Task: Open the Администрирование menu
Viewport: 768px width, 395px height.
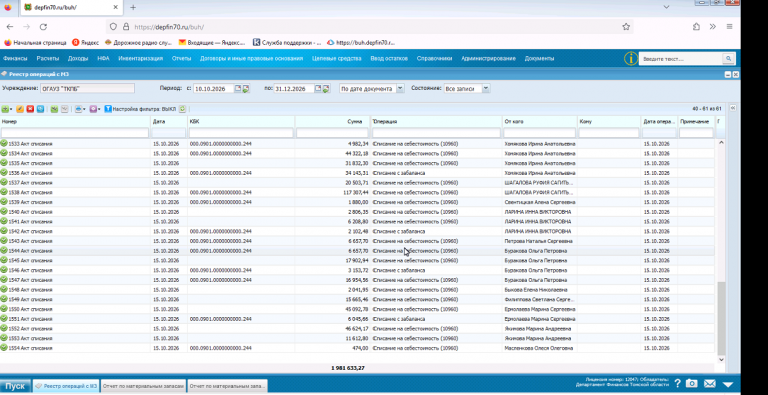Action: click(x=488, y=58)
